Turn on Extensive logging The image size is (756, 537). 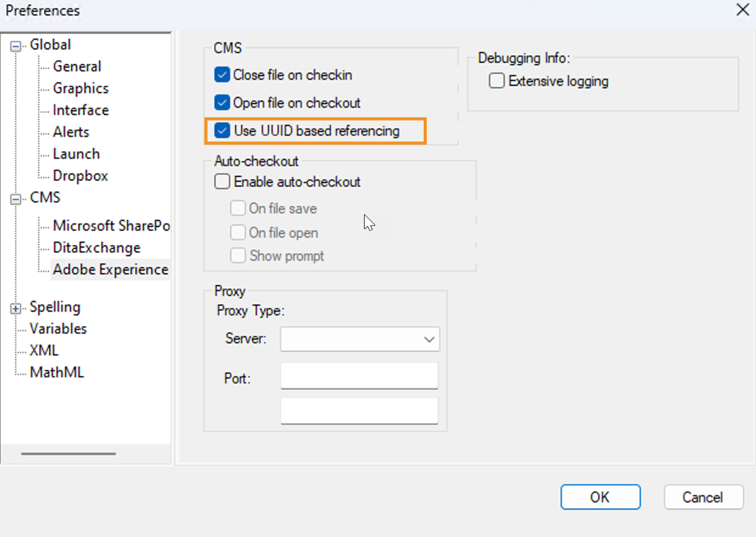click(496, 81)
